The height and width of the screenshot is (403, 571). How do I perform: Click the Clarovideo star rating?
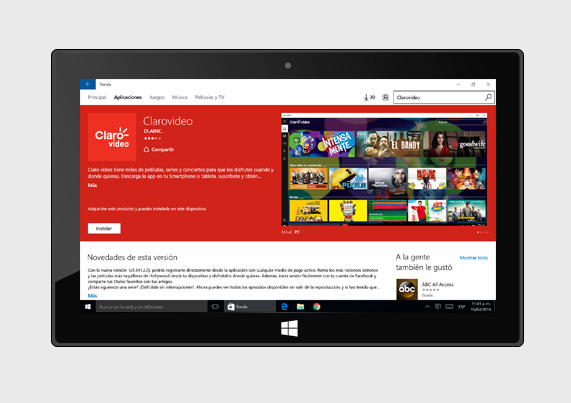152,138
